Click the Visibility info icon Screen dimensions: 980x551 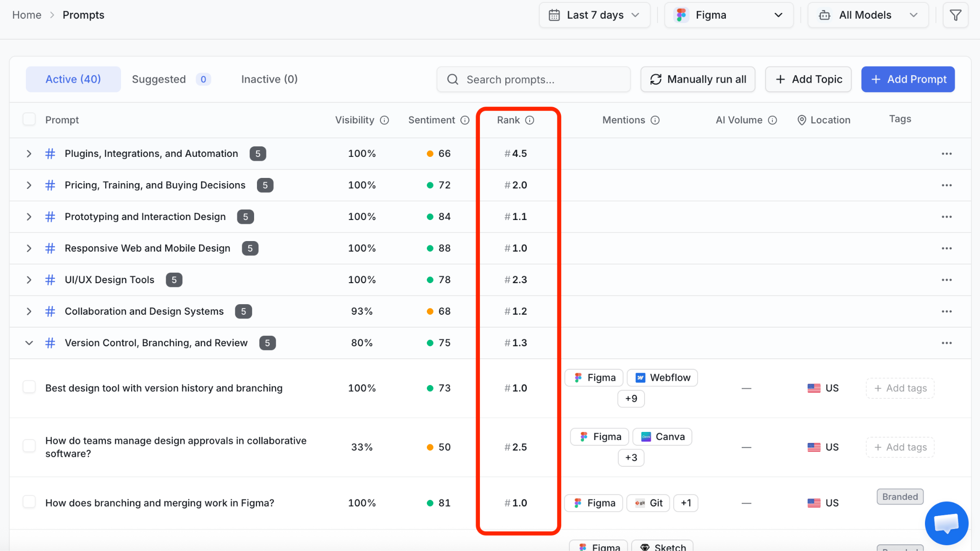coord(384,120)
